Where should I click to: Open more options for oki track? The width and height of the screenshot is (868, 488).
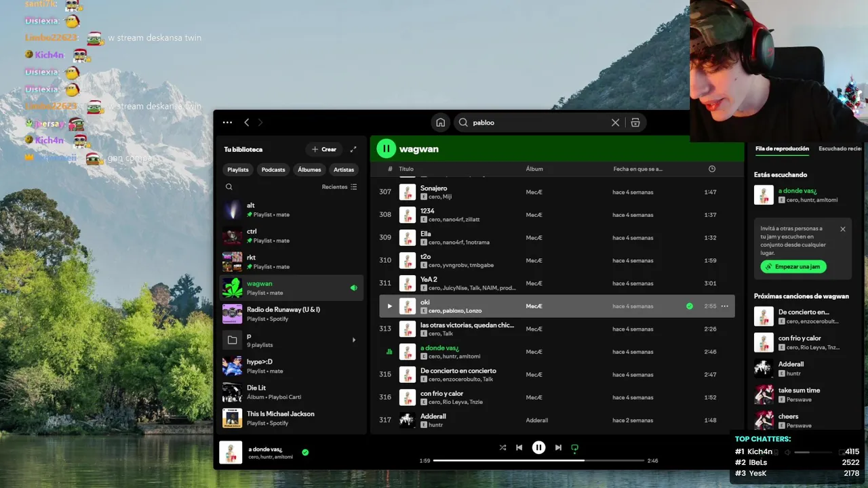click(725, 306)
